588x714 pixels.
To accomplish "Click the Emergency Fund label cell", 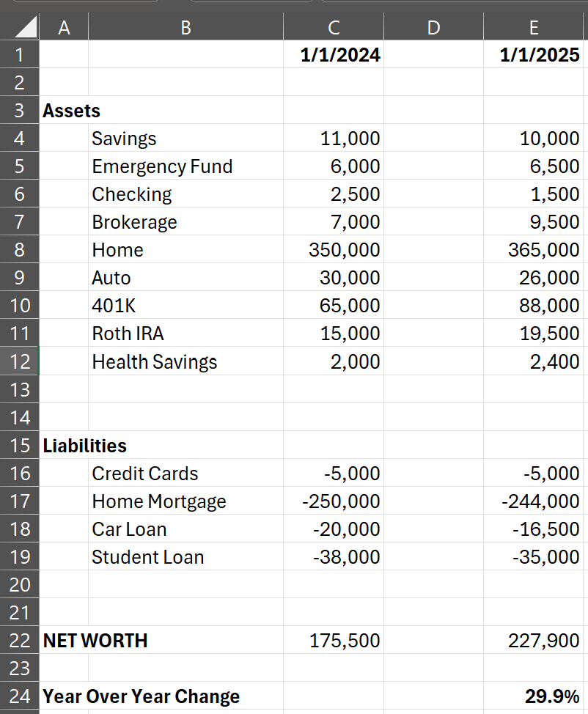I will 162,166.
